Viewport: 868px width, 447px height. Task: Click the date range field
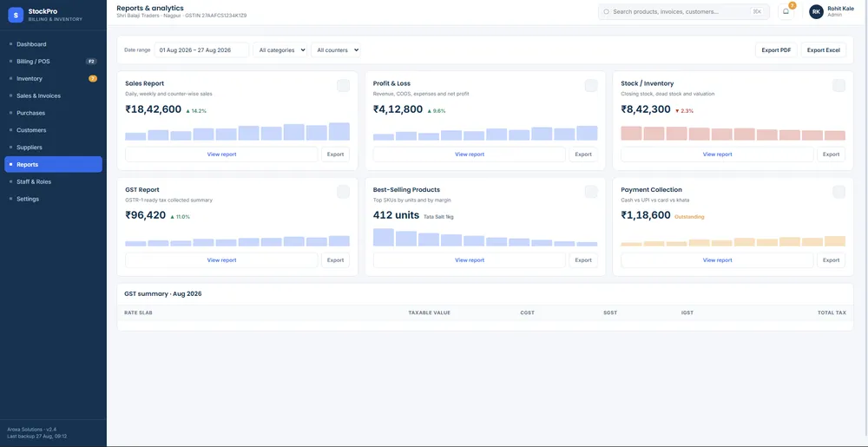pyautogui.click(x=201, y=49)
